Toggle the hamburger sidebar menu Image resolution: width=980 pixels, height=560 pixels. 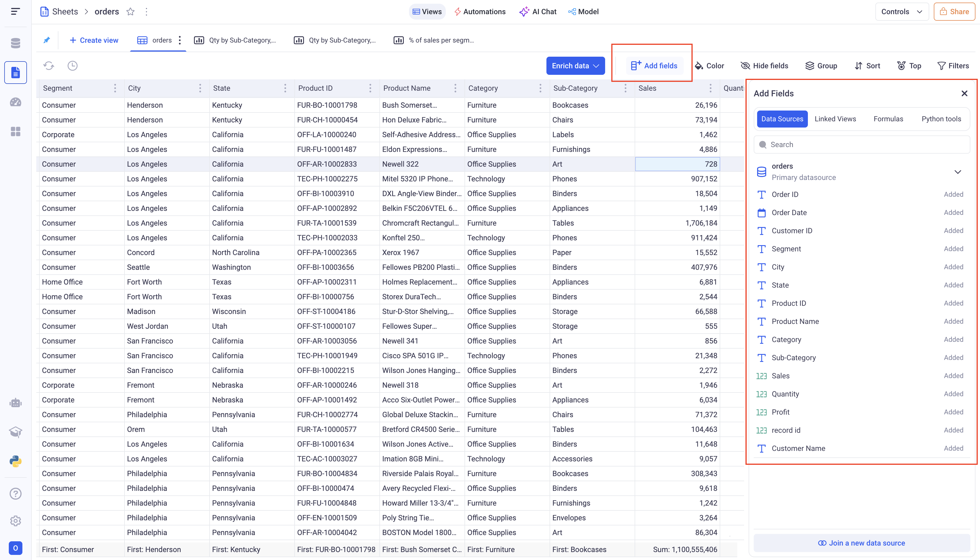tap(15, 12)
